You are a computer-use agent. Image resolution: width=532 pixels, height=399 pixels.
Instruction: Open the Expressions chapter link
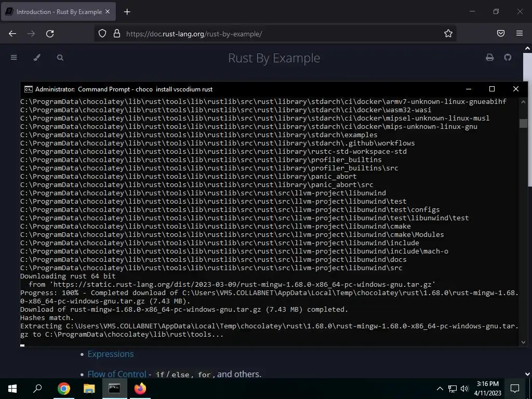click(x=111, y=354)
